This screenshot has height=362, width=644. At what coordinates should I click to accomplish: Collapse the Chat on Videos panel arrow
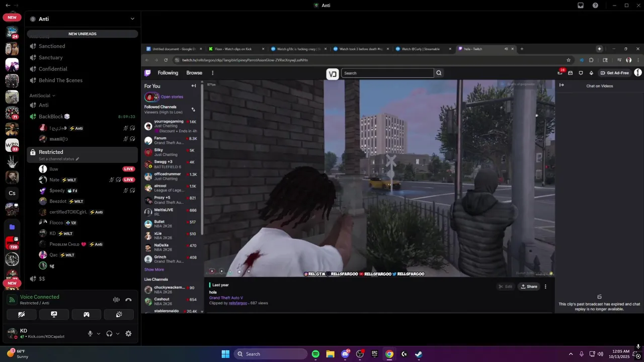click(x=561, y=85)
